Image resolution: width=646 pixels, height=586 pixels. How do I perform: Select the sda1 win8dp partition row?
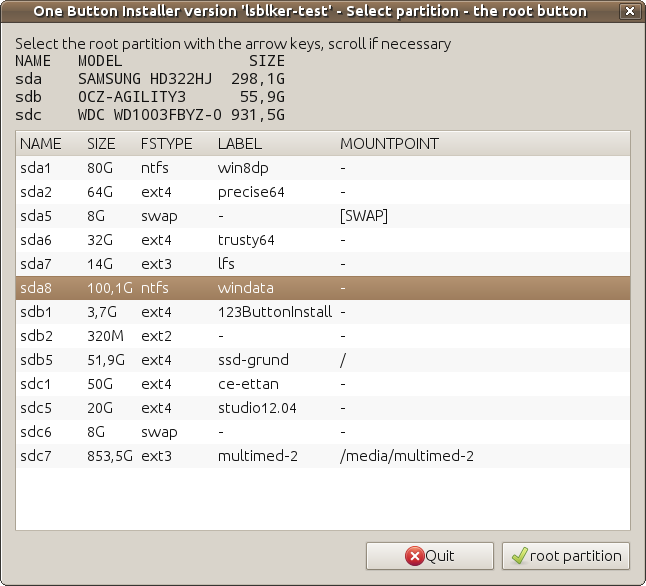point(322,168)
